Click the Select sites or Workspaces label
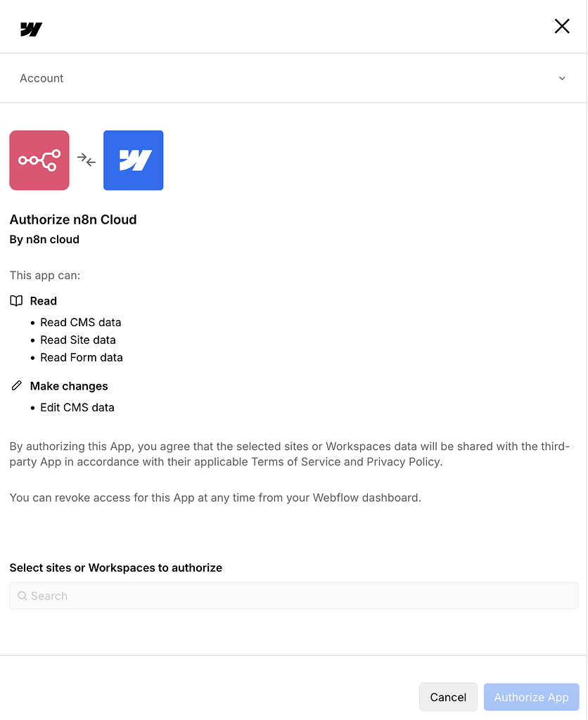 point(115,567)
